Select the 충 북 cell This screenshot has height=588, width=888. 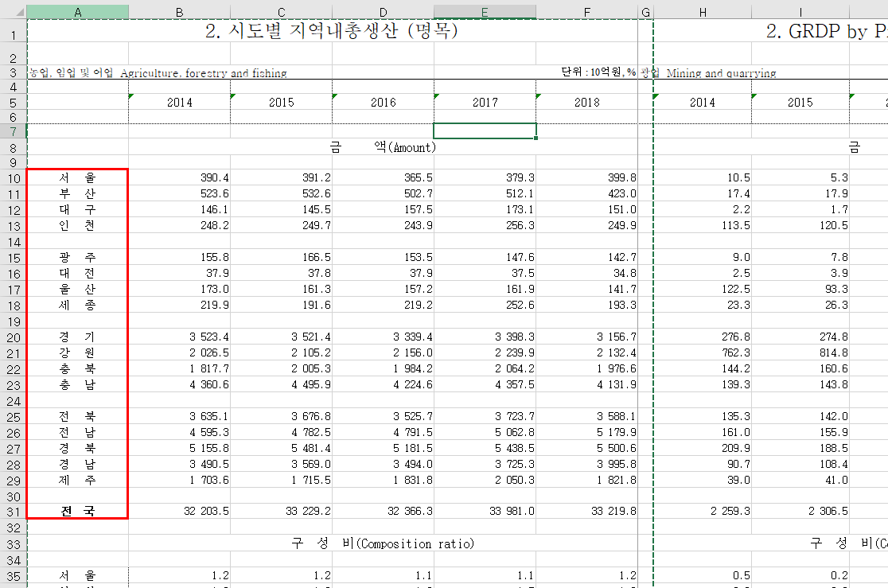[78, 368]
